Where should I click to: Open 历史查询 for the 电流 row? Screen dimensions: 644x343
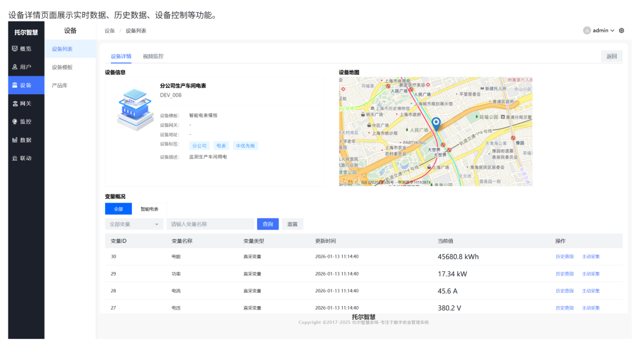[565, 291]
